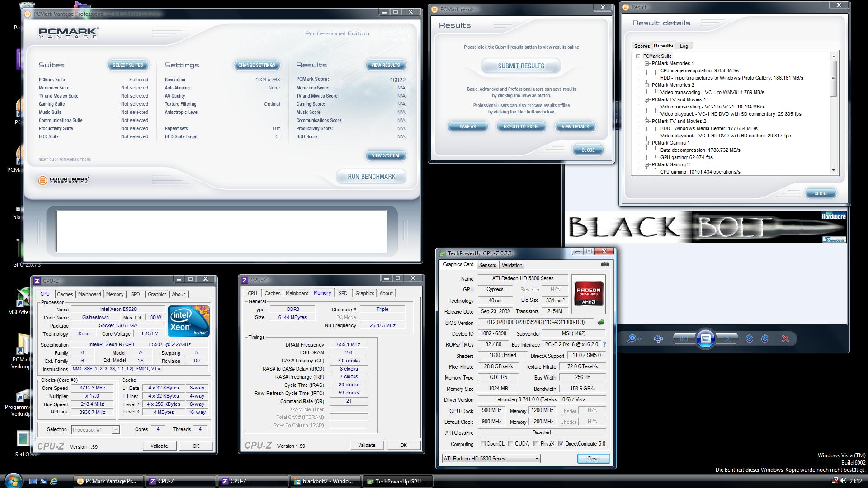Launch Internet Explorer from quick launch

point(54,481)
